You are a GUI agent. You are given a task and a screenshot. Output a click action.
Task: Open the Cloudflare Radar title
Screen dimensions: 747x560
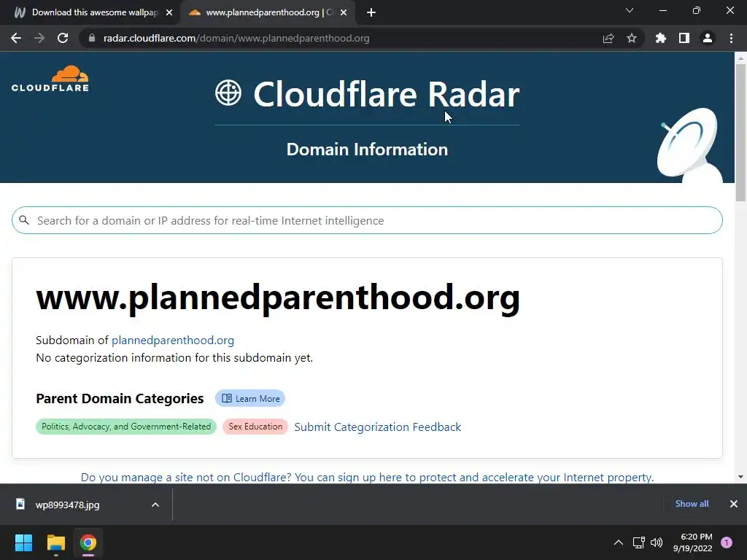387,94
